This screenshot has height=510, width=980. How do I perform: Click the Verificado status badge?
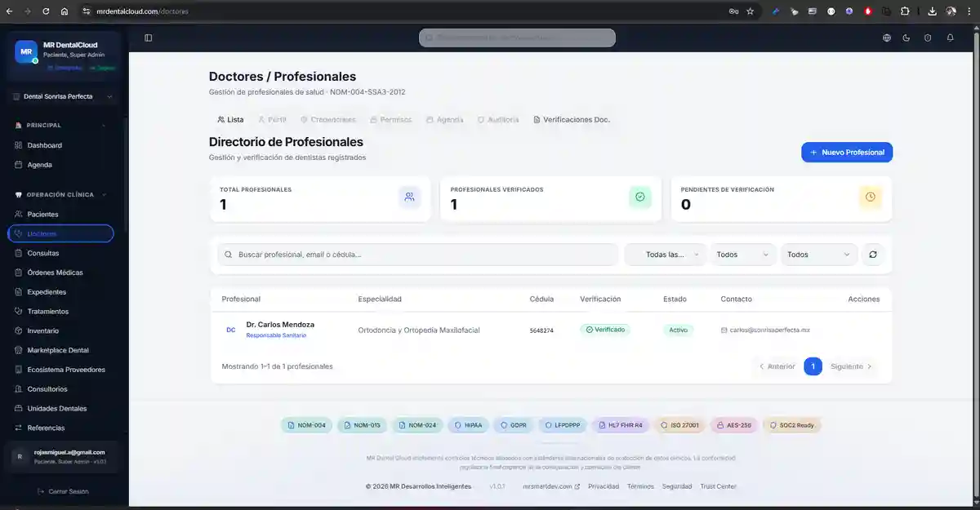605,330
